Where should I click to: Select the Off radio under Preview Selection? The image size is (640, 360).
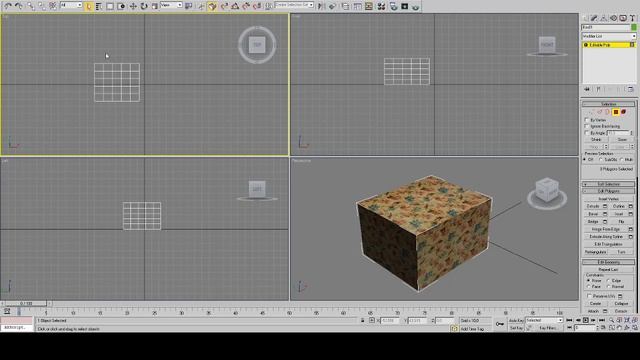point(584,159)
